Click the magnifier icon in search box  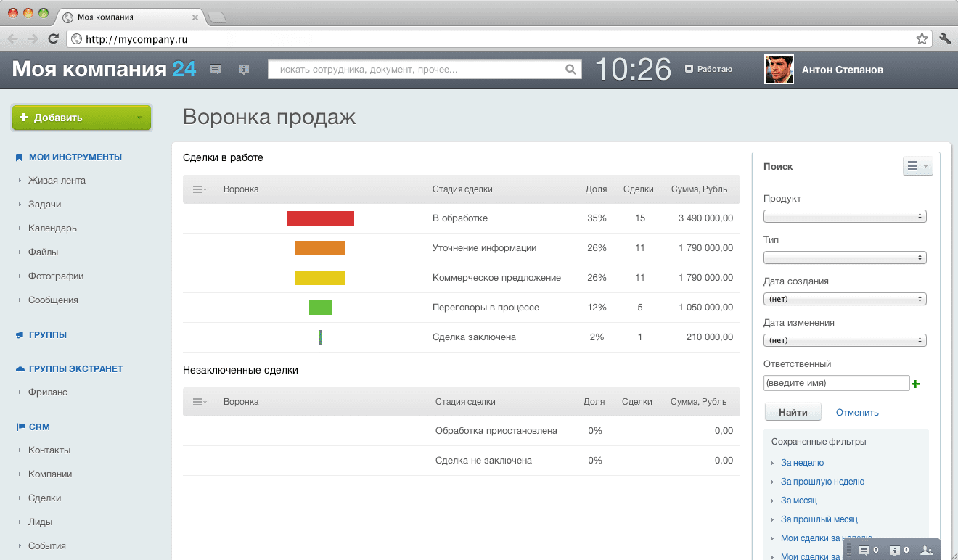point(570,70)
